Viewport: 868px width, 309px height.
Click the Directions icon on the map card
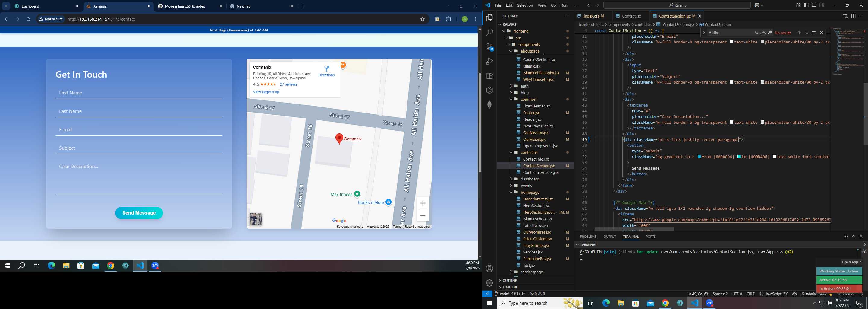[326, 69]
